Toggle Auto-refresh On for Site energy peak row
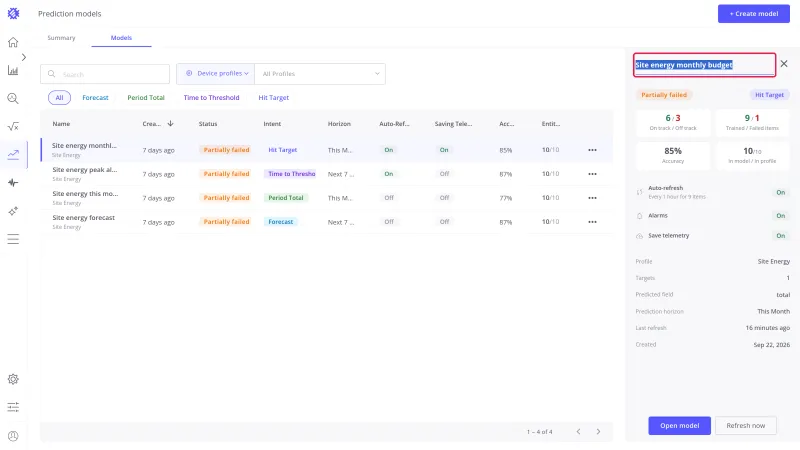The height and width of the screenshot is (450, 800). (x=389, y=174)
